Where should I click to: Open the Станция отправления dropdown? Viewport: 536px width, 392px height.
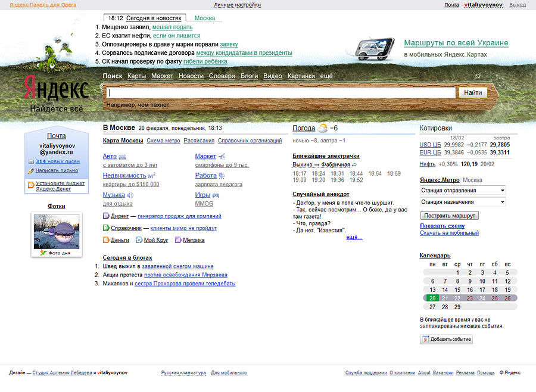pos(463,190)
